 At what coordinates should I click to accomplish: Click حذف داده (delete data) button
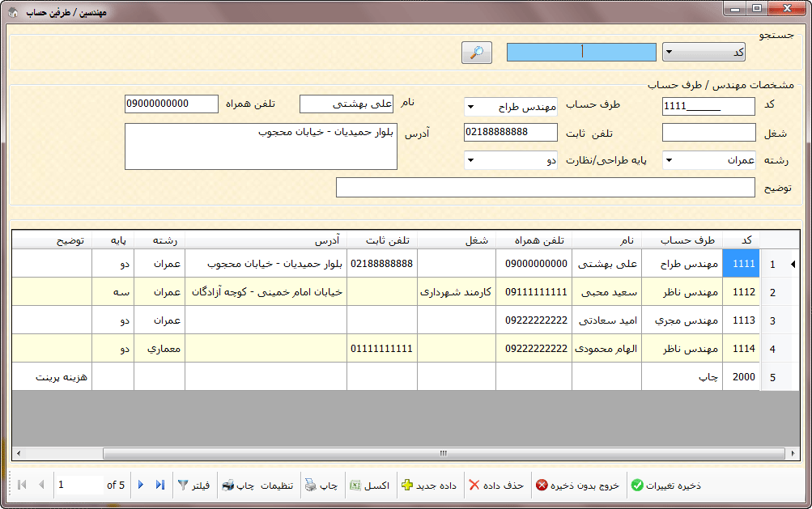click(496, 486)
